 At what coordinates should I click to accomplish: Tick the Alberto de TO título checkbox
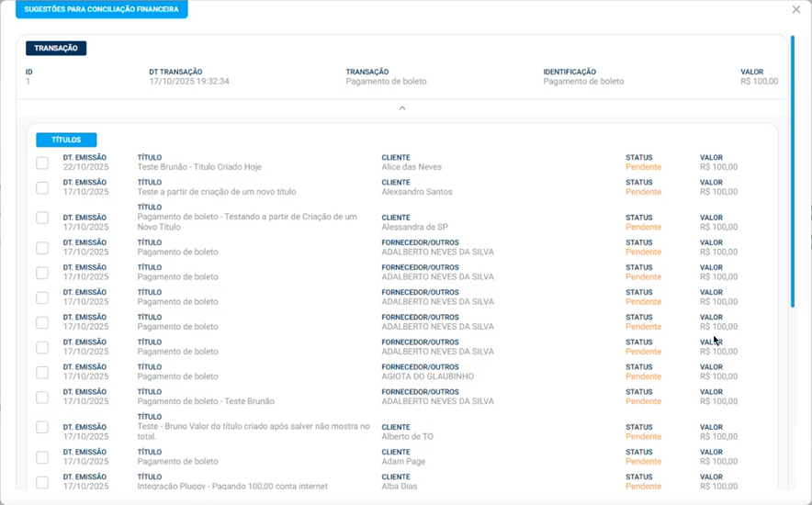[x=42, y=427]
